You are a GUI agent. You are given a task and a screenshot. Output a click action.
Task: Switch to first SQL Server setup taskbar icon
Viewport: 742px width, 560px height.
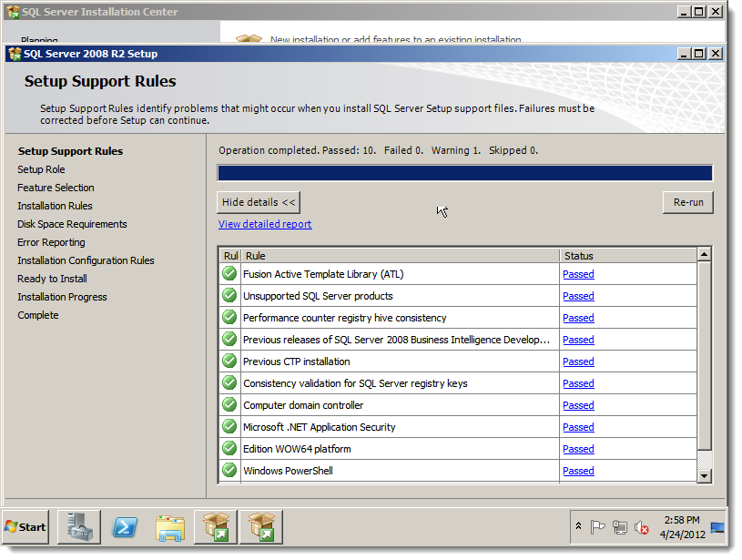click(215, 527)
